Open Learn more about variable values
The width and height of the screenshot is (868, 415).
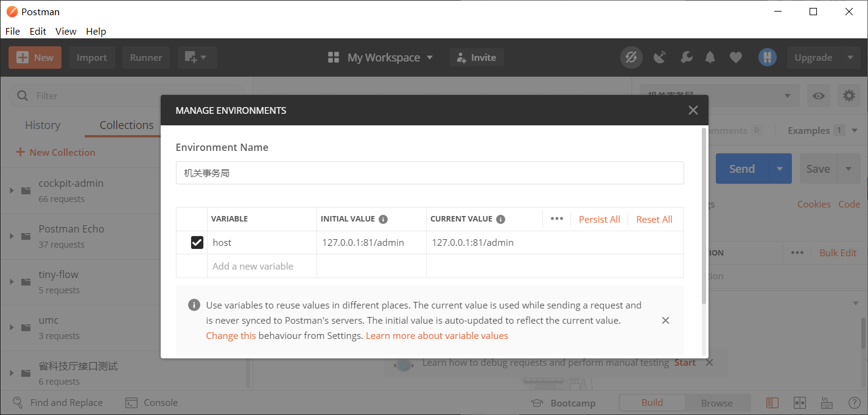pyautogui.click(x=437, y=336)
